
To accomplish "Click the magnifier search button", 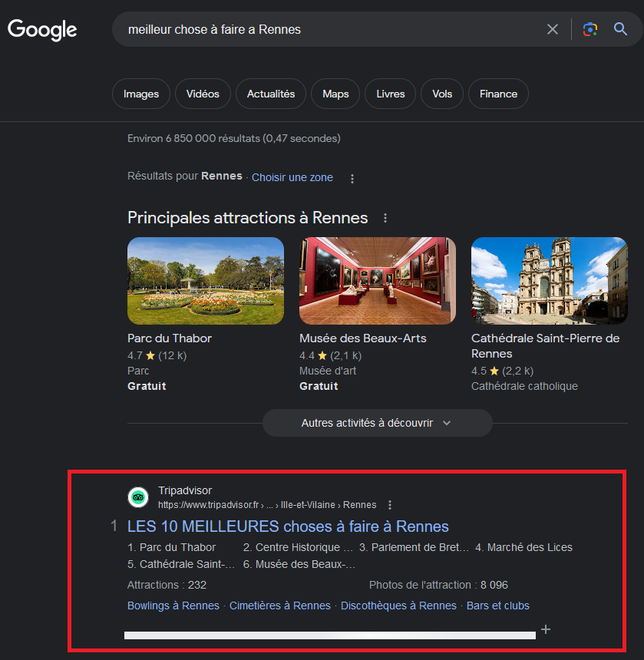I will tap(620, 29).
